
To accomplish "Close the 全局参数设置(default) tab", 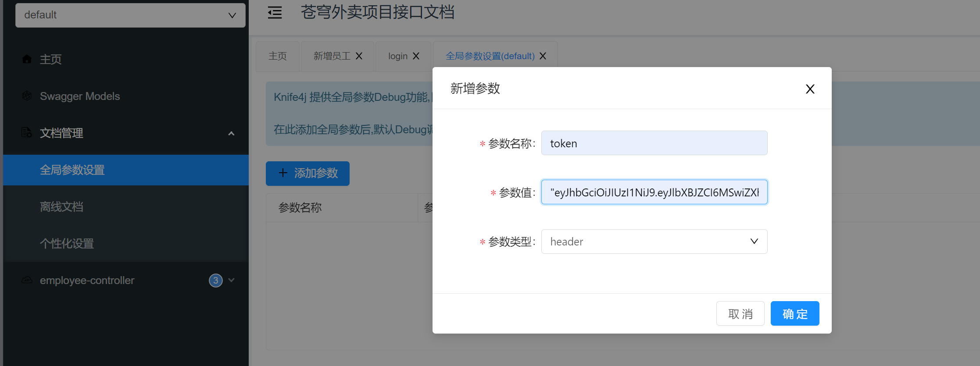I will pos(543,56).
